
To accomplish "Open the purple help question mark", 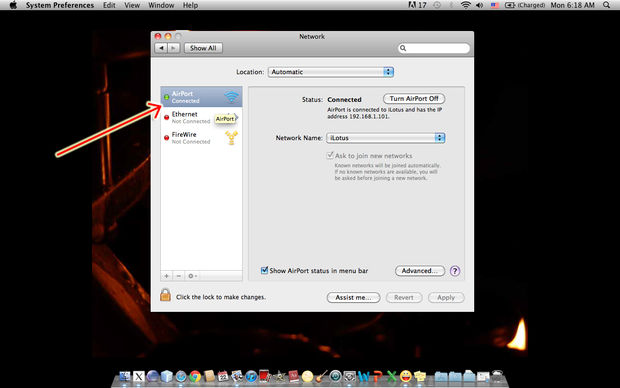I will (455, 271).
